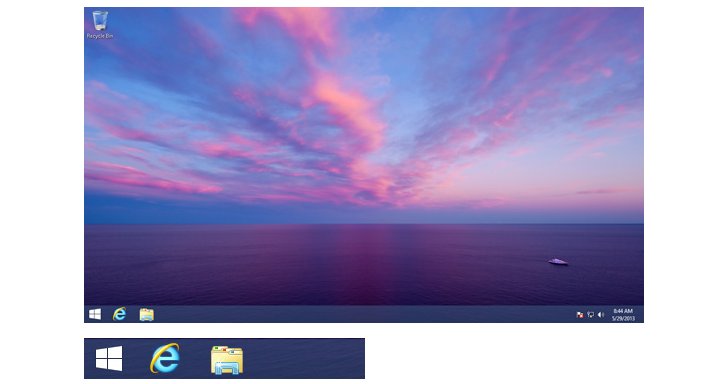Click the network status tray icon
This screenshot has height=384, width=728.
click(x=590, y=315)
